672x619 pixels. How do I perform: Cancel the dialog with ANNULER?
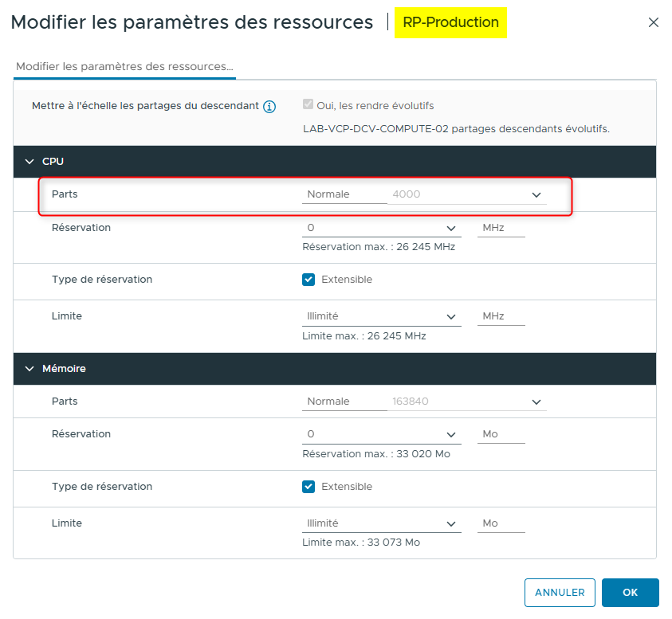coord(560,593)
